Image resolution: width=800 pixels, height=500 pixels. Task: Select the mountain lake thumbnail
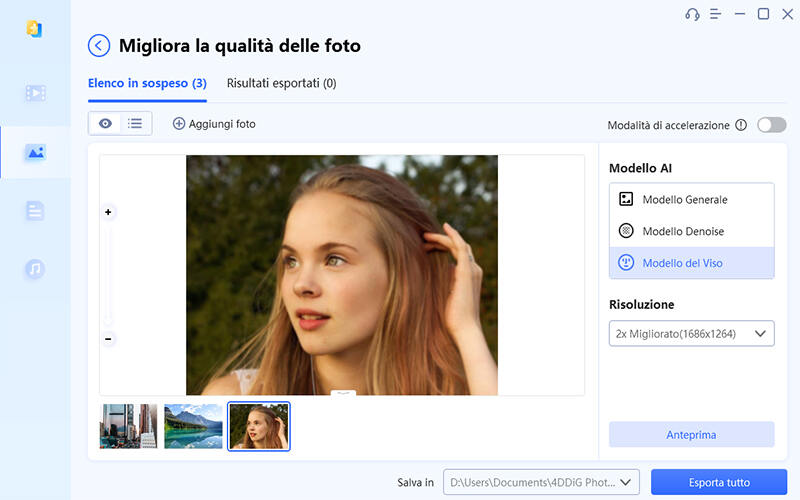coord(193,426)
